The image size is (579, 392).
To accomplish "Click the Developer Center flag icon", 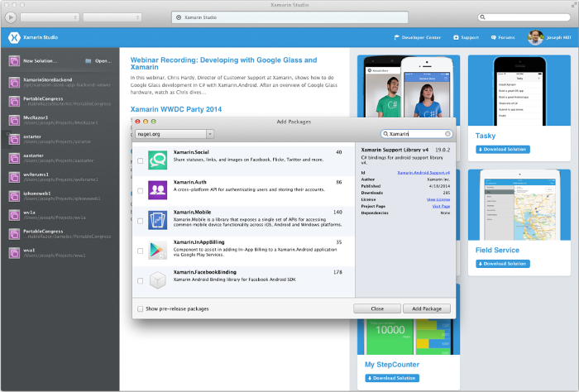I will coord(396,37).
